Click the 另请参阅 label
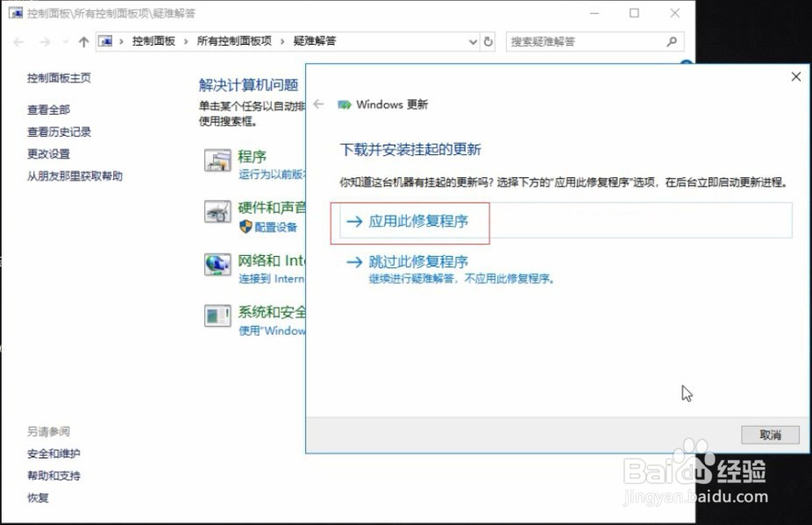The width and height of the screenshot is (812, 525). pyautogui.click(x=48, y=431)
